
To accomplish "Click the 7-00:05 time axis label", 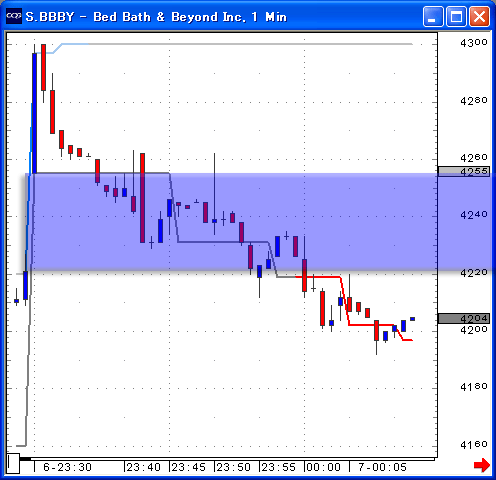I will click(382, 467).
